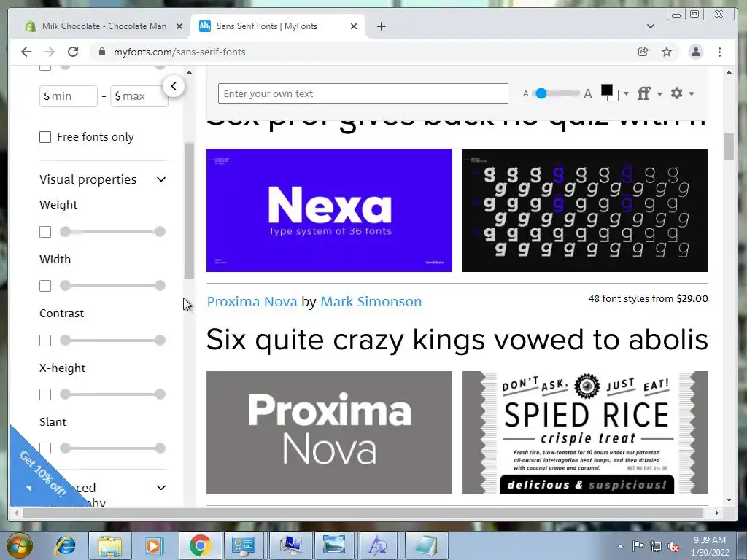Viewport: 747px width, 560px height.
Task: Collapse the filter sidebar with arrow button
Action: (x=174, y=86)
